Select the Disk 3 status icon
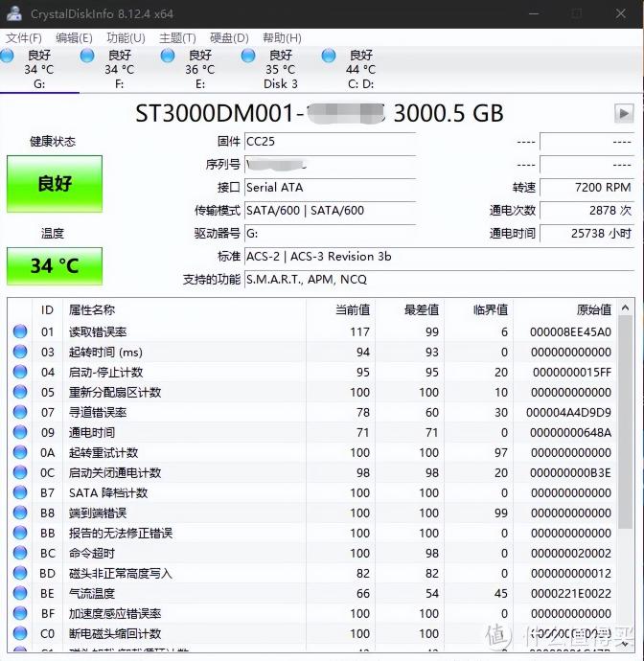The height and width of the screenshot is (661, 644). 248,56
